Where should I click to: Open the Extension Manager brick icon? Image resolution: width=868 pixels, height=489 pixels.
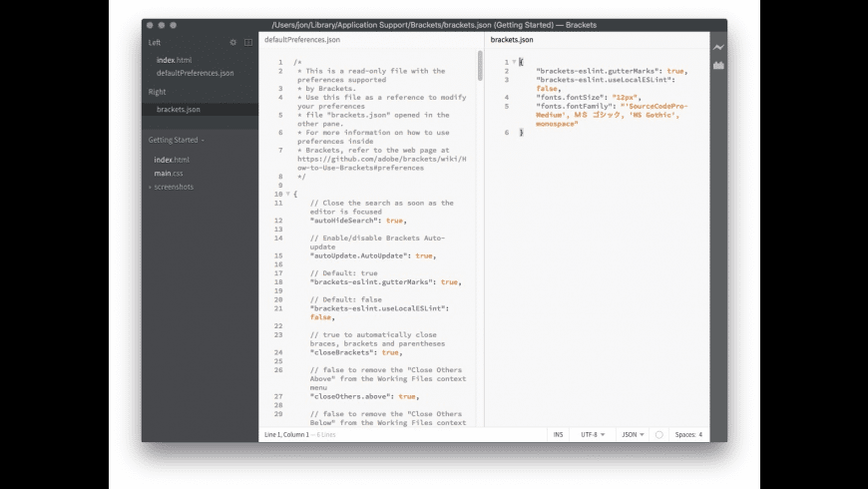click(x=718, y=65)
